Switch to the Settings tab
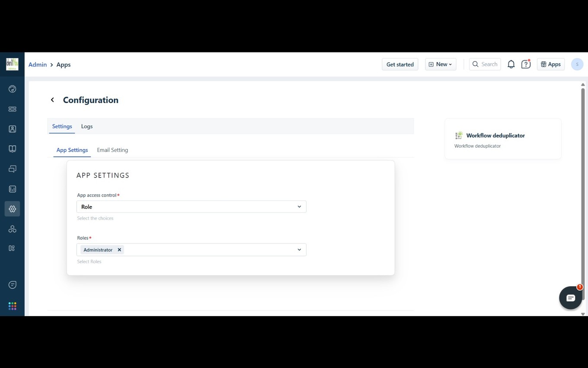Image resolution: width=588 pixels, height=368 pixels. click(62, 126)
